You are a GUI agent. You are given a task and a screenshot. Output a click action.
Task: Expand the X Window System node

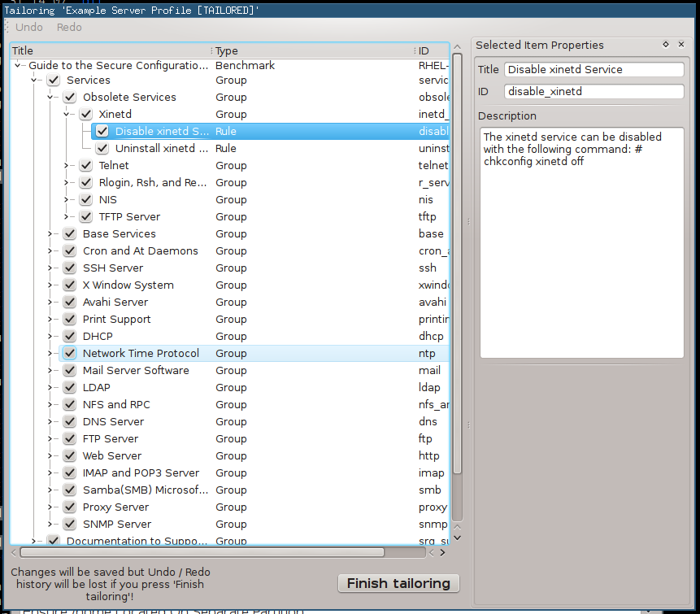pyautogui.click(x=50, y=285)
